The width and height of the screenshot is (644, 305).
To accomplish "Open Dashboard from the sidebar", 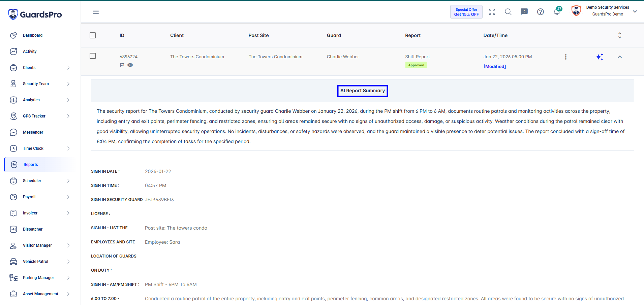I will tap(40, 35).
